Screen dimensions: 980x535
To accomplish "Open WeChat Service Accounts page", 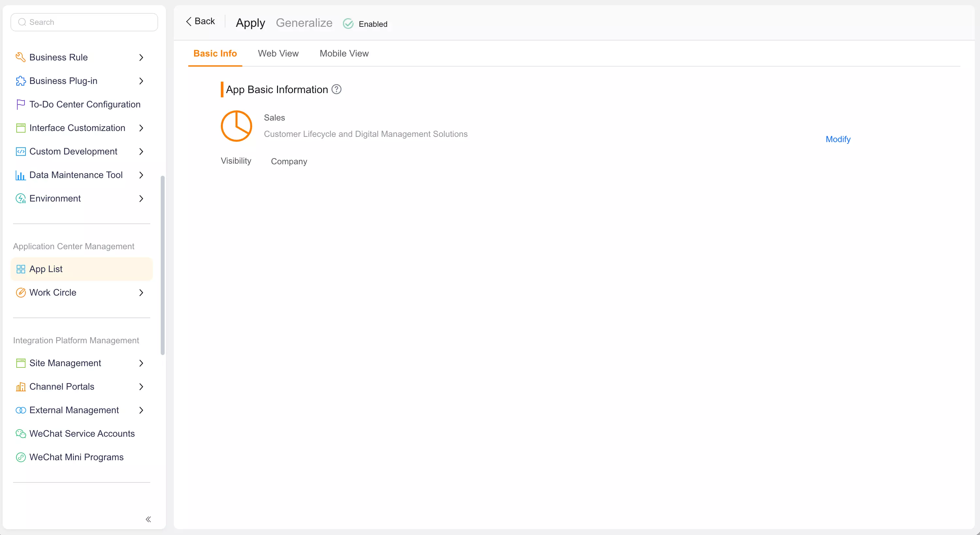I will click(x=81, y=434).
